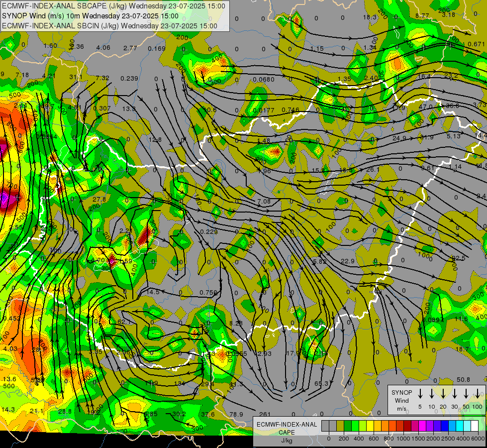
Task: Click the map value 62.1
Action: [x=124, y=322]
